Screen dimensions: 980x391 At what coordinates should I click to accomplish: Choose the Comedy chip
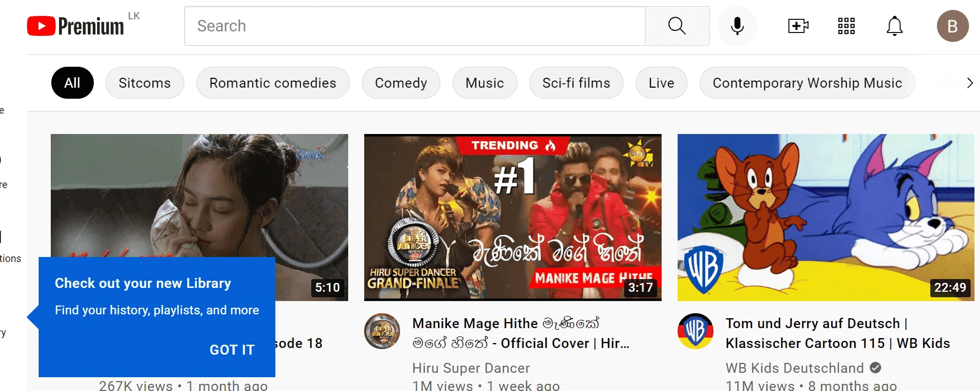[401, 83]
